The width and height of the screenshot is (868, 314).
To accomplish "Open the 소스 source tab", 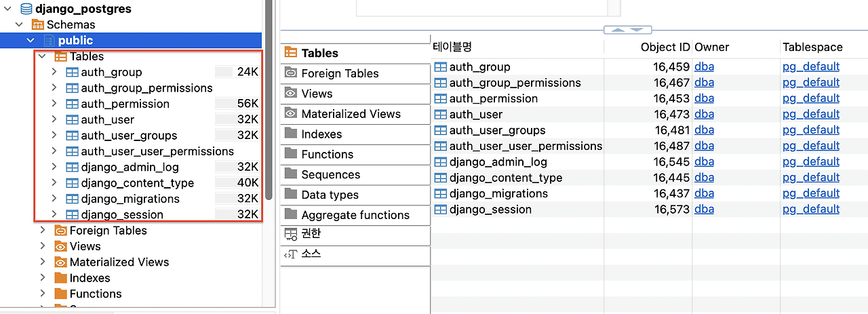I will pyautogui.click(x=355, y=254).
